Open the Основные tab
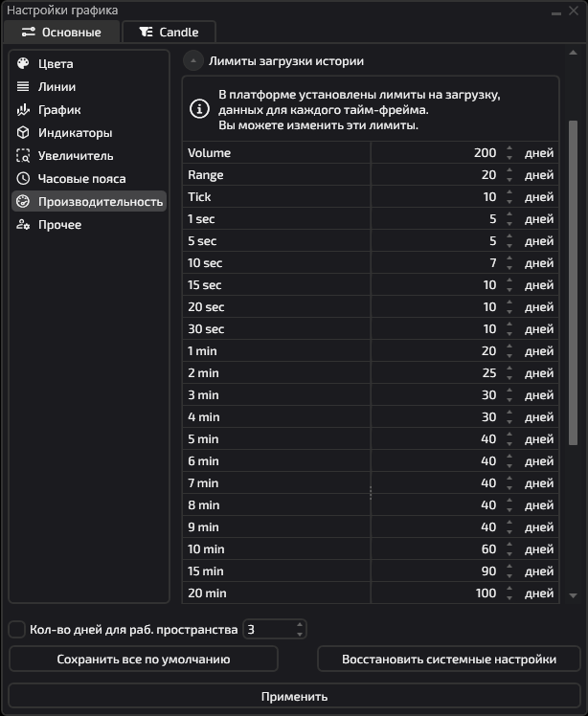Viewport: 588px width, 716px height. click(61, 32)
